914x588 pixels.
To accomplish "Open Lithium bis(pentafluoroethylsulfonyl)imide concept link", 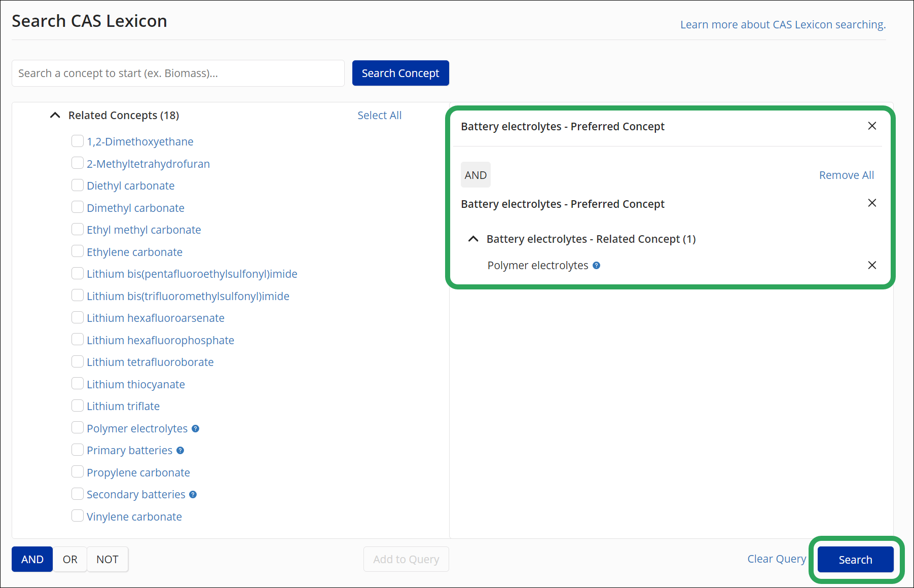I will click(192, 274).
